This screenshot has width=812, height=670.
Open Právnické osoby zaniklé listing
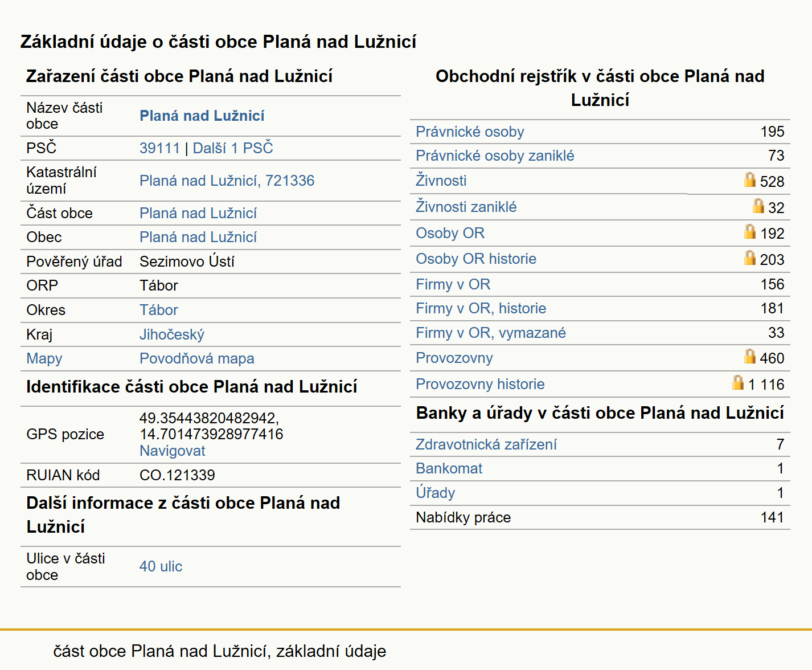click(495, 156)
